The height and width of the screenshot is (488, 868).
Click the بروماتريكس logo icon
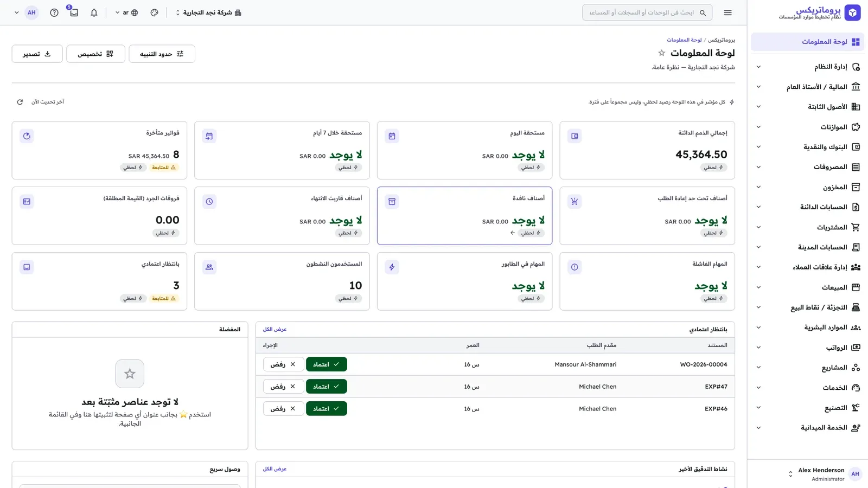coord(852,12)
